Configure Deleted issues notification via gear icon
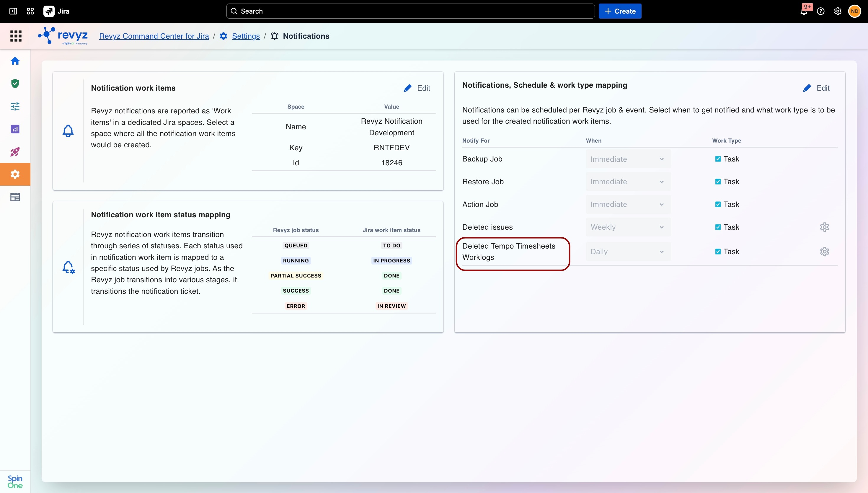Image resolution: width=868 pixels, height=493 pixels. 824,227
